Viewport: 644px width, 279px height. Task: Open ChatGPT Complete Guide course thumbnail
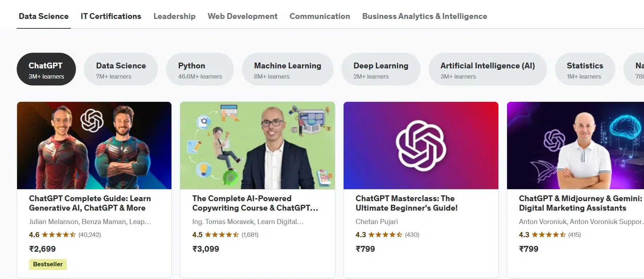tap(94, 146)
